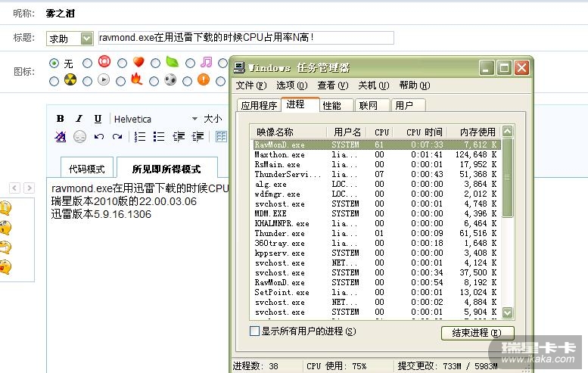Click the line 迅雷版本5.9.16.1306 in the editor
The height and width of the screenshot is (373, 588).
(x=101, y=214)
